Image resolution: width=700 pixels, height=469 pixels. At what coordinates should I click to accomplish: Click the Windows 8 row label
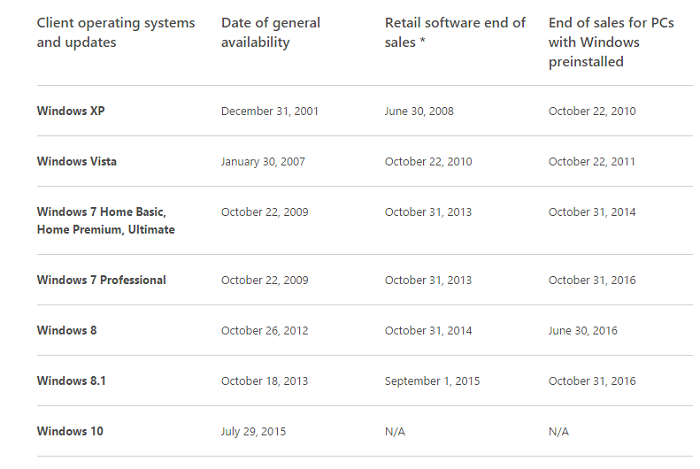pos(67,330)
